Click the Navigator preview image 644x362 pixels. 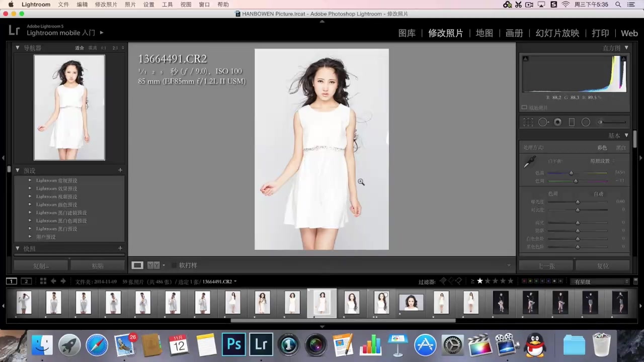coord(69,108)
